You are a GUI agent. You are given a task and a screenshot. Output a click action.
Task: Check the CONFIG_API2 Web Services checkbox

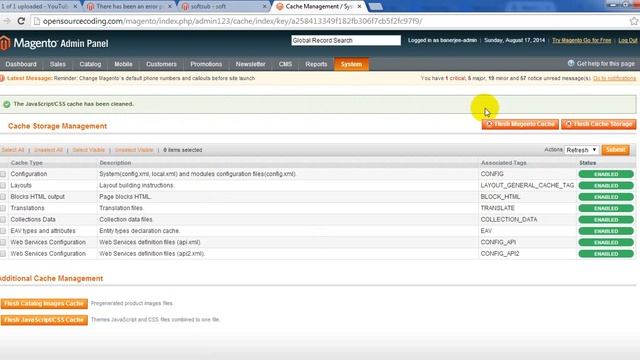click(3, 254)
